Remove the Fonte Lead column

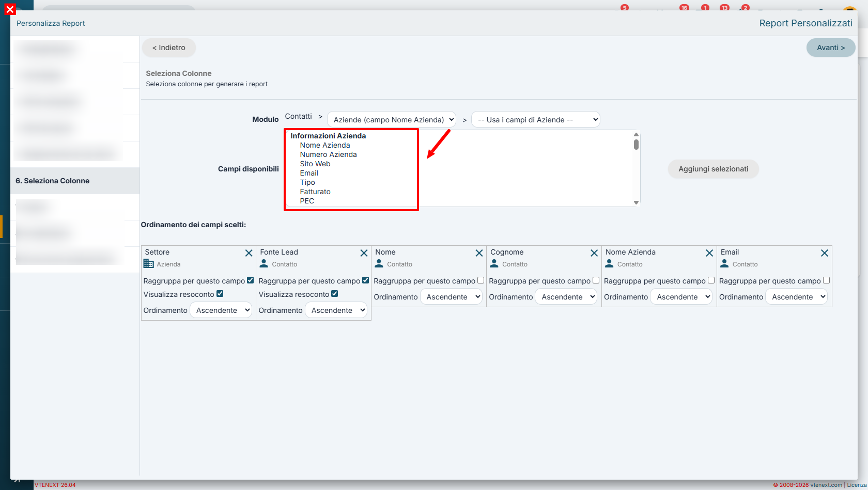364,253
